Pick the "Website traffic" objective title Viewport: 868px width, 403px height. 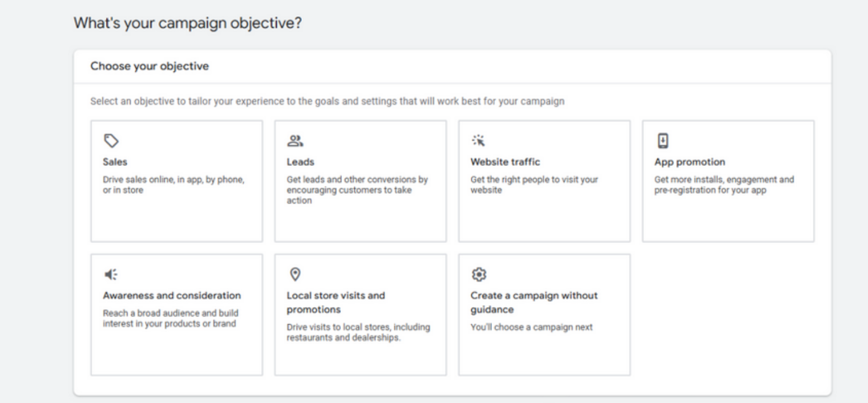[x=505, y=162]
